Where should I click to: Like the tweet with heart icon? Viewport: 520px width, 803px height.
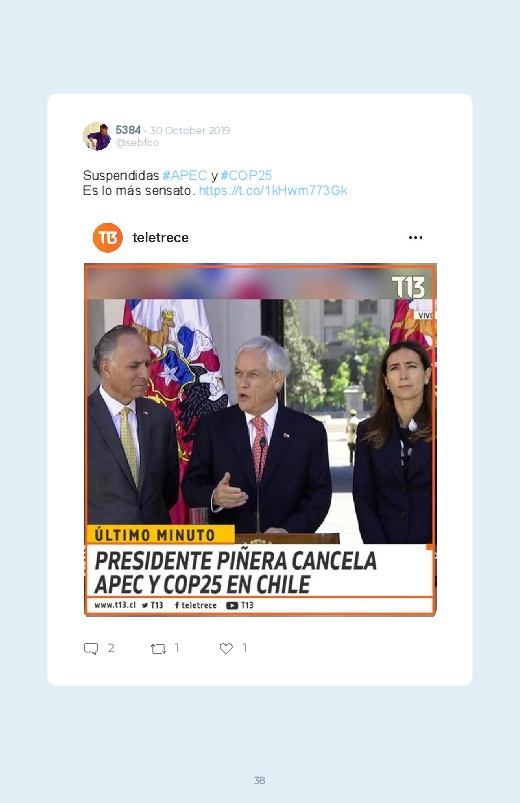(226, 648)
